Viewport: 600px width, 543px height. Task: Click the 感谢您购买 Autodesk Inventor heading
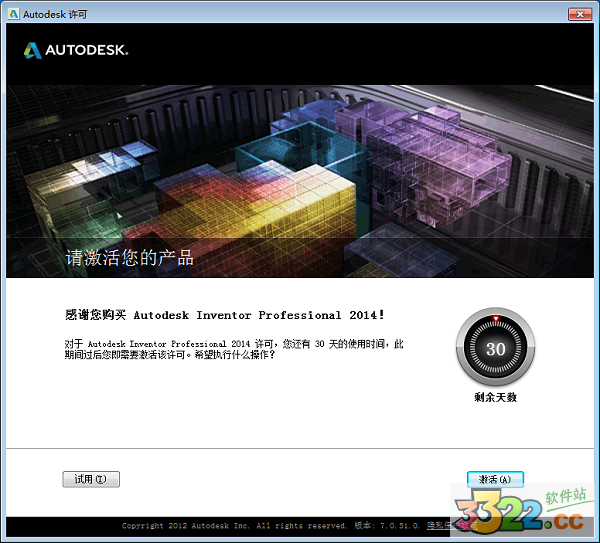click(x=224, y=315)
